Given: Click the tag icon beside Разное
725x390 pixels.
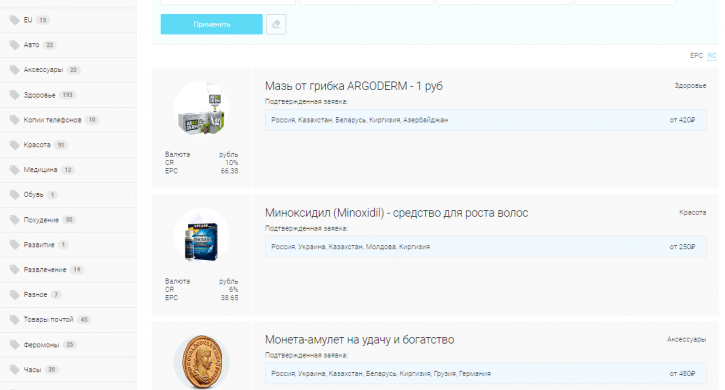Looking at the screenshot, I should click(x=14, y=295).
